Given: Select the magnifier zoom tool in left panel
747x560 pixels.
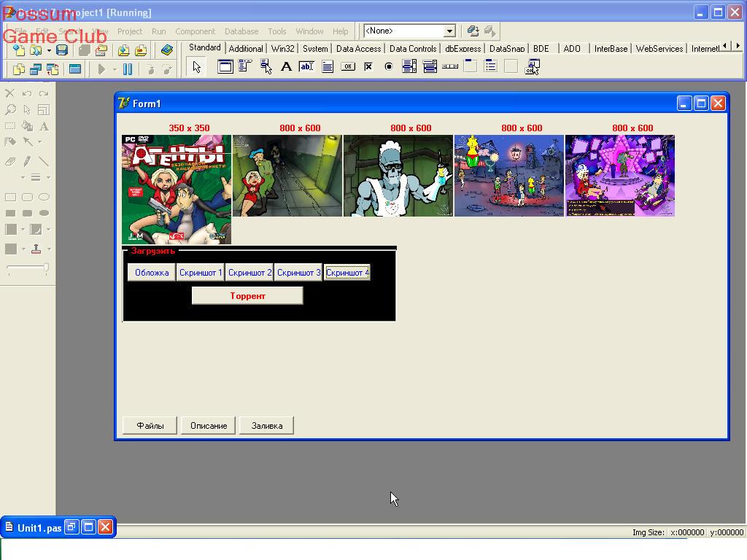Looking at the screenshot, I should 10,110.
